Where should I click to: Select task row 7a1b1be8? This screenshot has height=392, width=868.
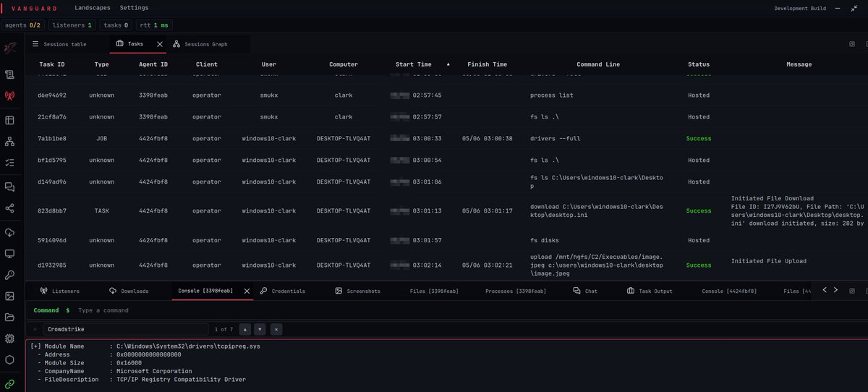point(446,138)
